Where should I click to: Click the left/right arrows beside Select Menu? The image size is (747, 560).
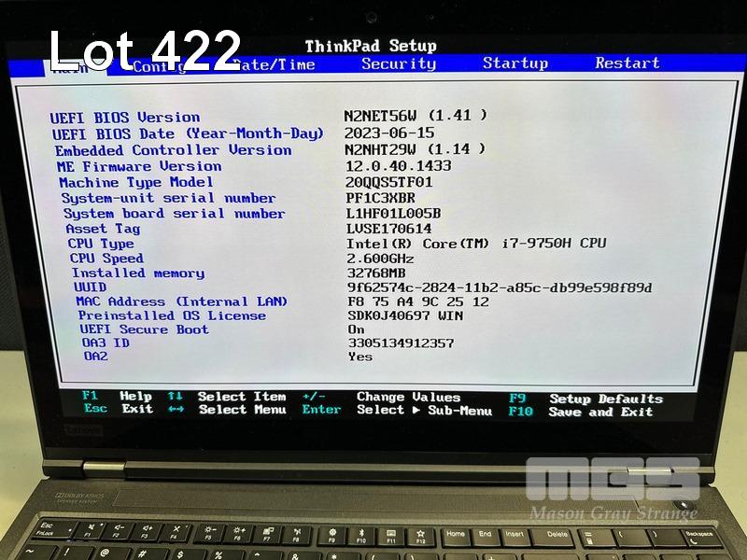pos(176,410)
